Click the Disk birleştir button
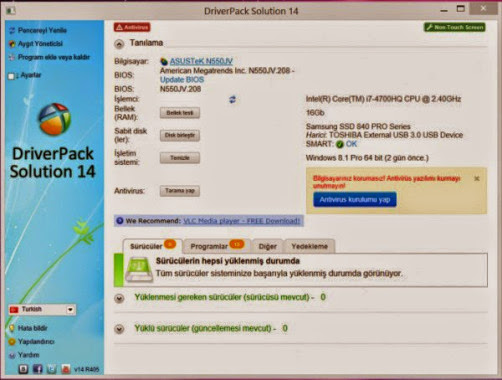Image resolution: width=502 pixels, height=380 pixels. click(x=180, y=135)
